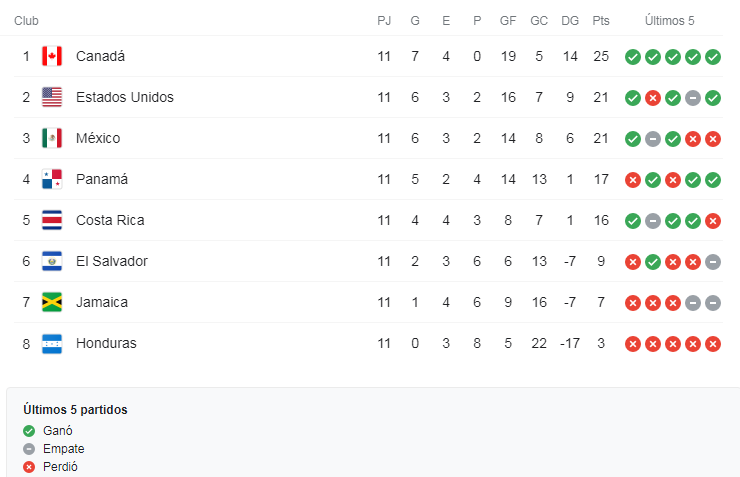Click the Últimos 5 column header
The image size is (740, 477).
(x=669, y=21)
